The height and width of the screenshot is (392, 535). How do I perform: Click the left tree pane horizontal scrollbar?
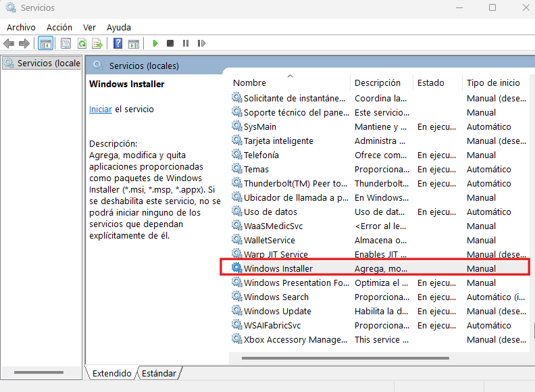(39, 372)
